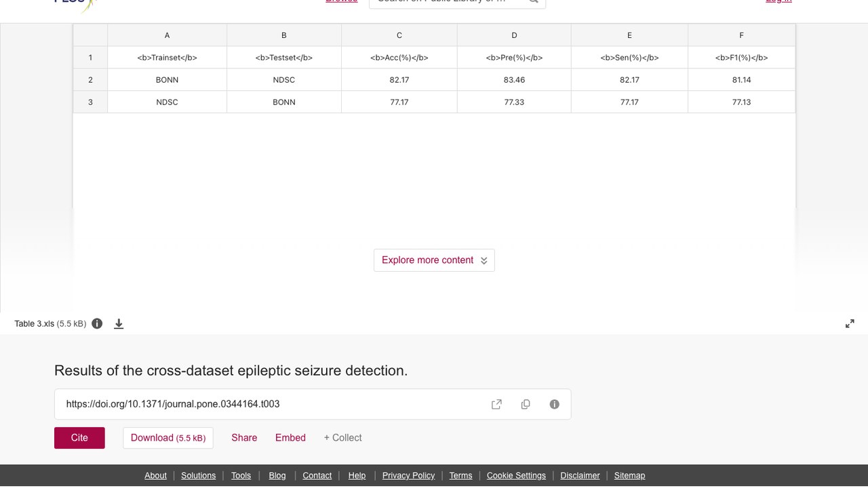Open DOI link in new window icon
The width and height of the screenshot is (868, 488).
496,404
